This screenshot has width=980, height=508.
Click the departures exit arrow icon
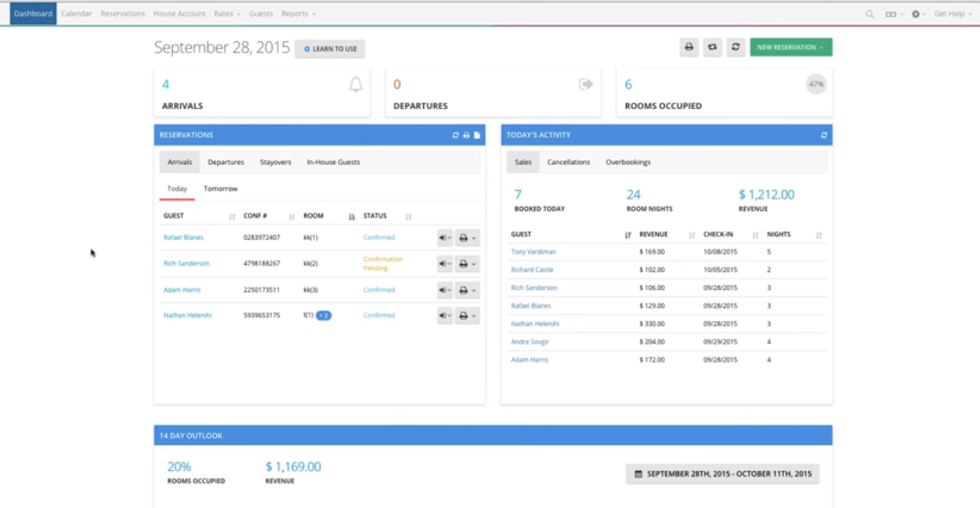pos(586,84)
